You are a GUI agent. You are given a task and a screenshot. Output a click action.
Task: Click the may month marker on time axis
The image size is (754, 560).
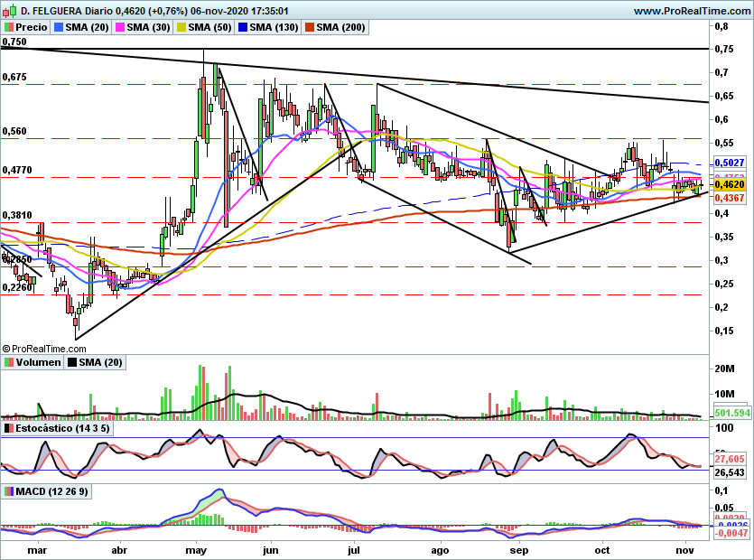click(196, 550)
